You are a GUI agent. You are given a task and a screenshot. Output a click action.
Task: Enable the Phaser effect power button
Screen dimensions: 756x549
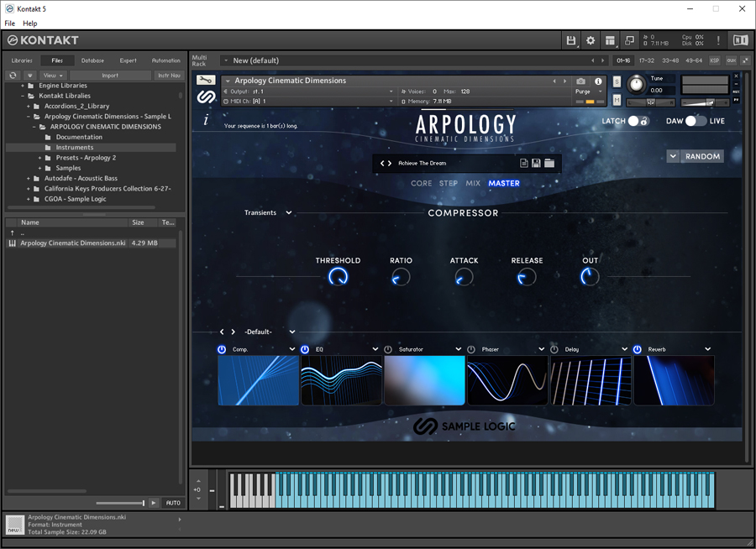point(471,349)
